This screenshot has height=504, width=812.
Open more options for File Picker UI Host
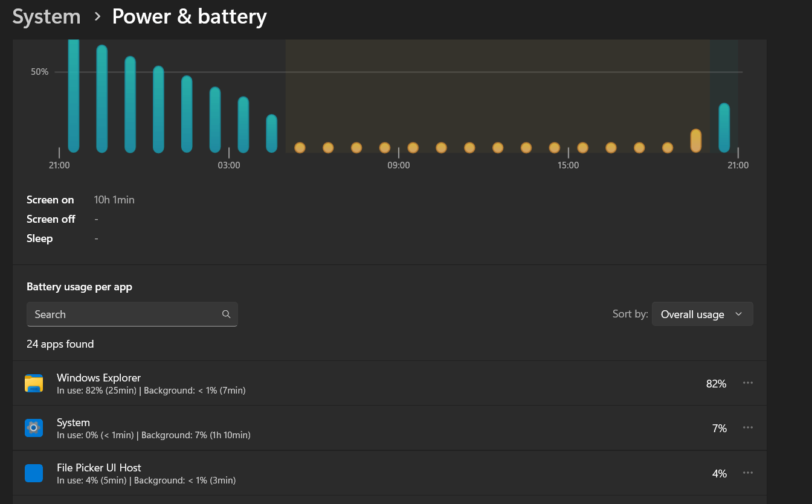[748, 473]
